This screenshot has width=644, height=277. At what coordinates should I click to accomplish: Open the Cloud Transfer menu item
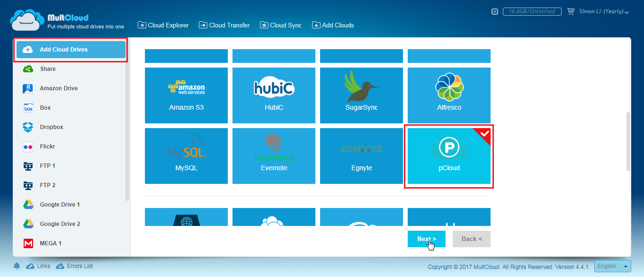[224, 25]
